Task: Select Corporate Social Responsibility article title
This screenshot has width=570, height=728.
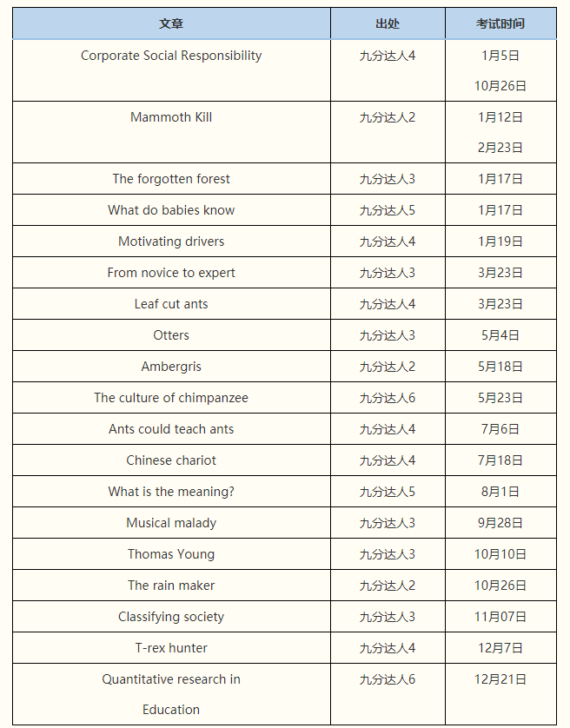Action: (171, 56)
